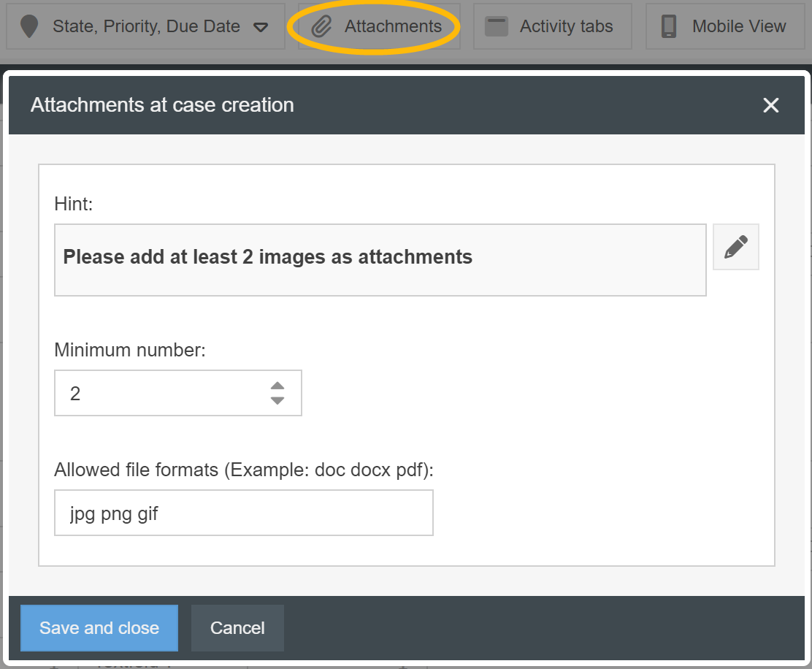Image resolution: width=812 pixels, height=669 pixels.
Task: Cancel the attachments dialog
Action: point(237,628)
